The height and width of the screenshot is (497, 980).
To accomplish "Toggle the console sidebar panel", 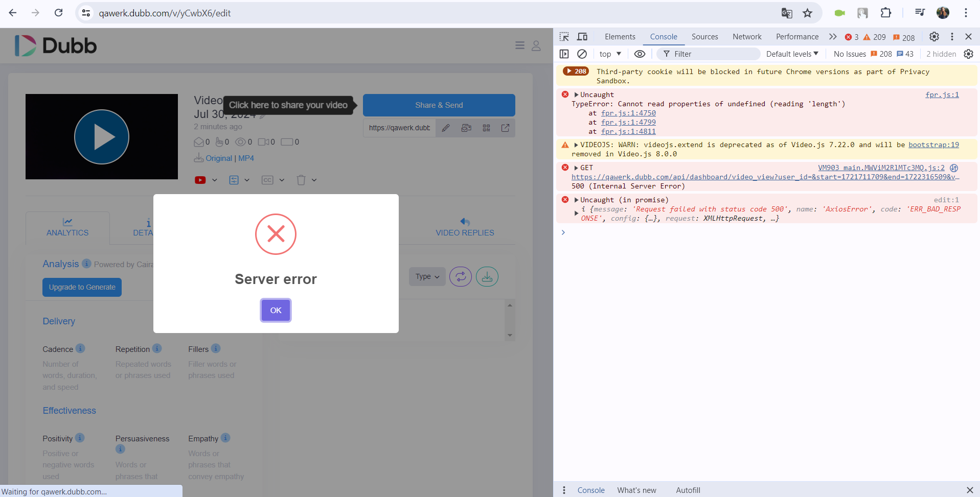I will (564, 54).
